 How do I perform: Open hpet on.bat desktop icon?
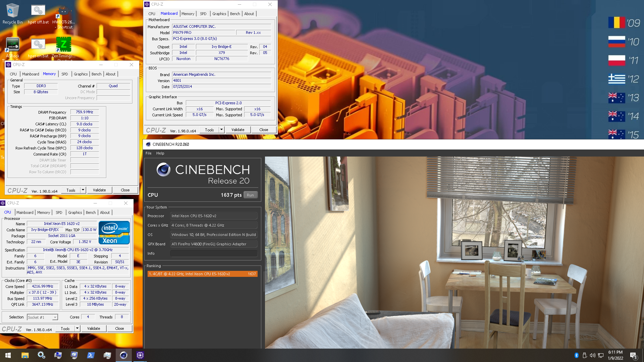pos(38,48)
